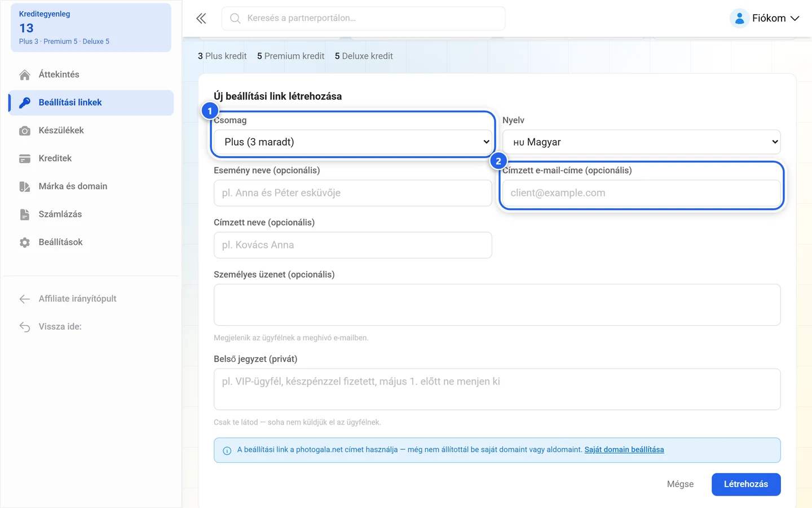This screenshot has width=812, height=508.
Task: Open Számlázás page
Action: [91, 214]
